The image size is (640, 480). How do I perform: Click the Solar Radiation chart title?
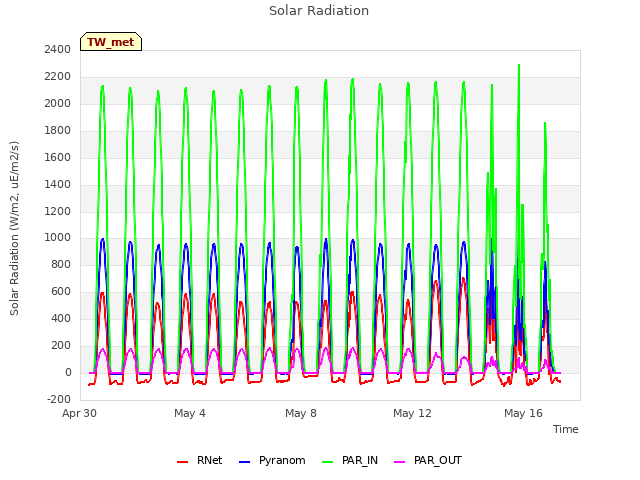[319, 11]
